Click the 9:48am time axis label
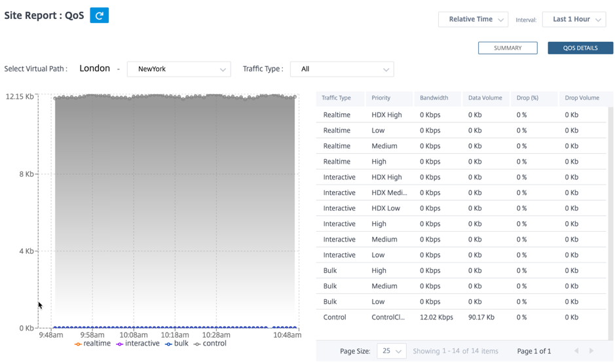The height and width of the screenshot is (364, 615). pyautogui.click(x=51, y=335)
